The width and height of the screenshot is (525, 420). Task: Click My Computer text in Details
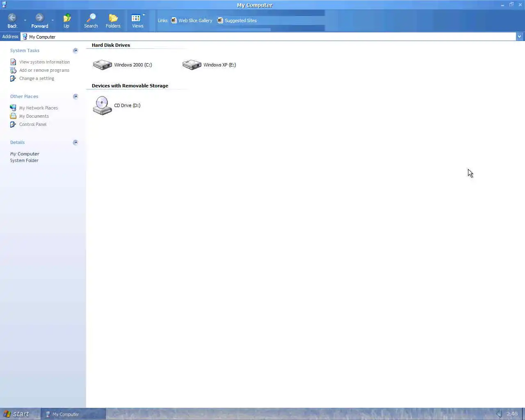tap(25, 154)
